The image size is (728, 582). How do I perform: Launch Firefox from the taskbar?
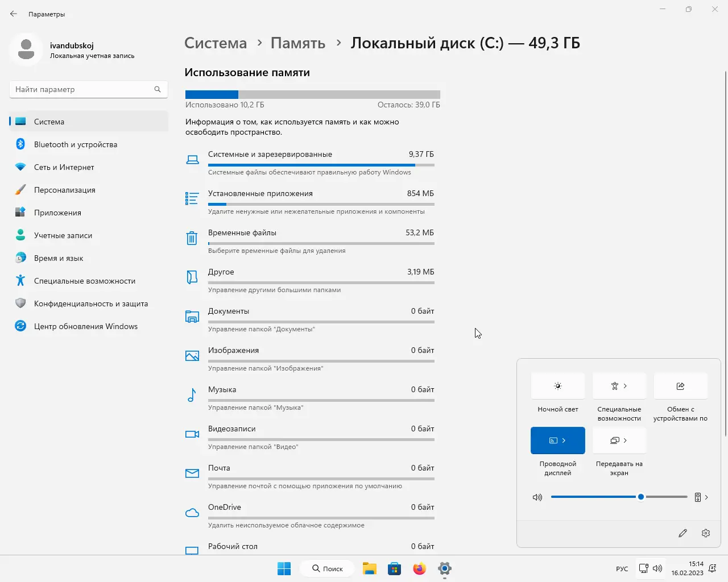click(x=420, y=568)
